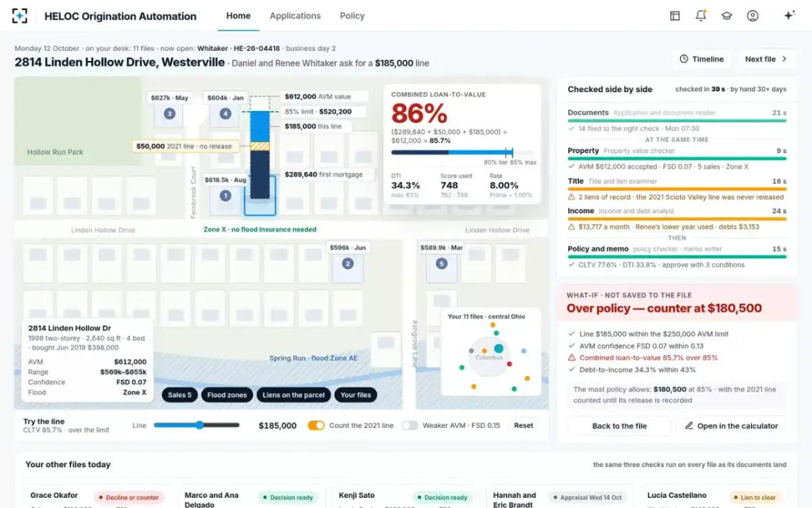Click warning icon beside $13,717 a month
The width and height of the screenshot is (812, 508).
pos(572,227)
